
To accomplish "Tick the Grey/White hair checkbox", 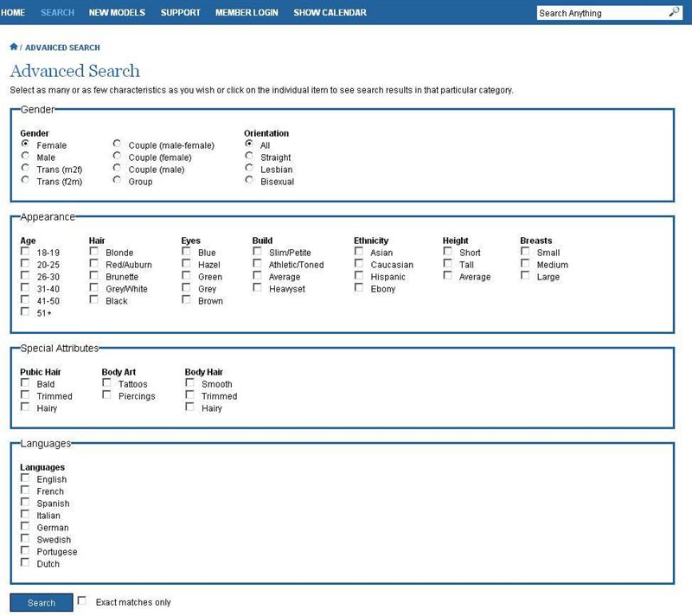I will tap(93, 287).
